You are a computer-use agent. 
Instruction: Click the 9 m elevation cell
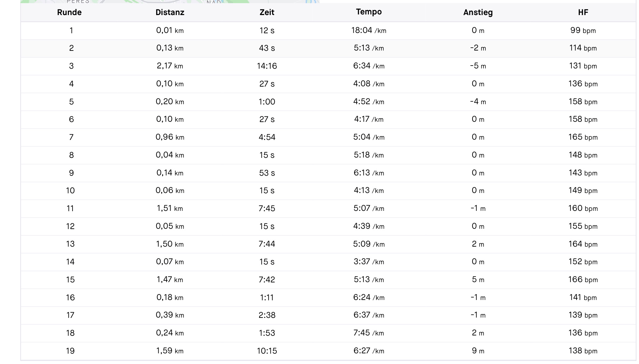tap(478, 351)
